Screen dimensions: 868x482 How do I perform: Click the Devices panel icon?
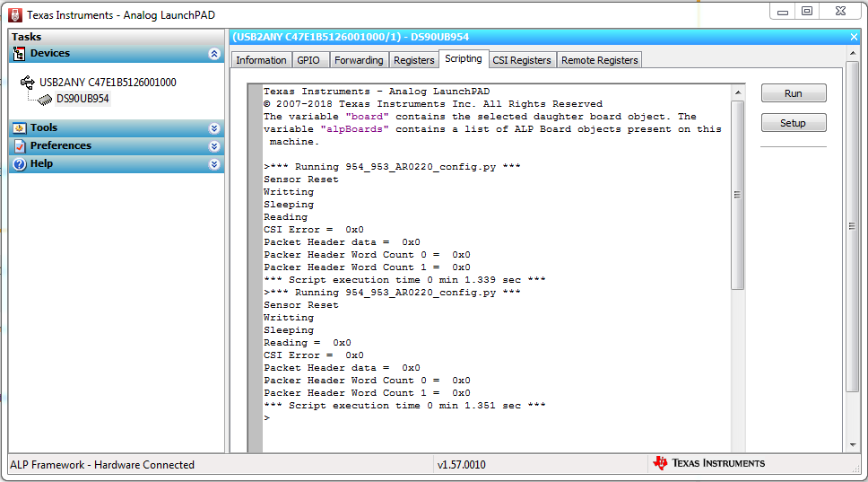tap(19, 54)
